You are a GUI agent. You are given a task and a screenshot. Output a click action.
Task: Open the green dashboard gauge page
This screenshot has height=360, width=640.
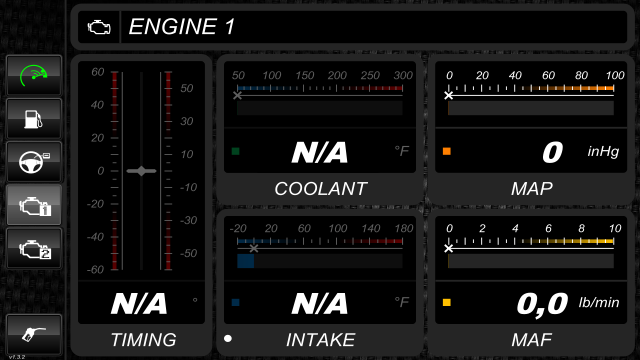point(34,76)
